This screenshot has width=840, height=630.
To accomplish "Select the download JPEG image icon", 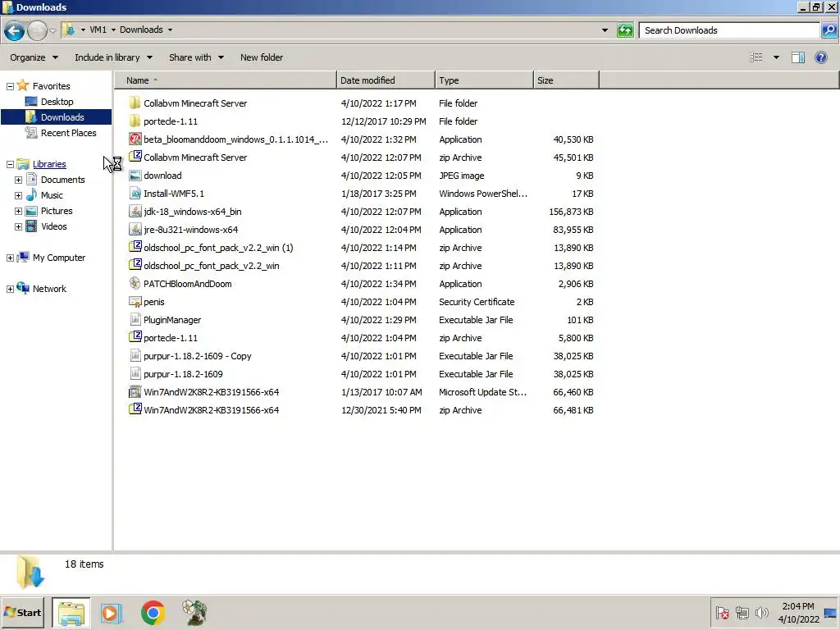I will point(135,176).
